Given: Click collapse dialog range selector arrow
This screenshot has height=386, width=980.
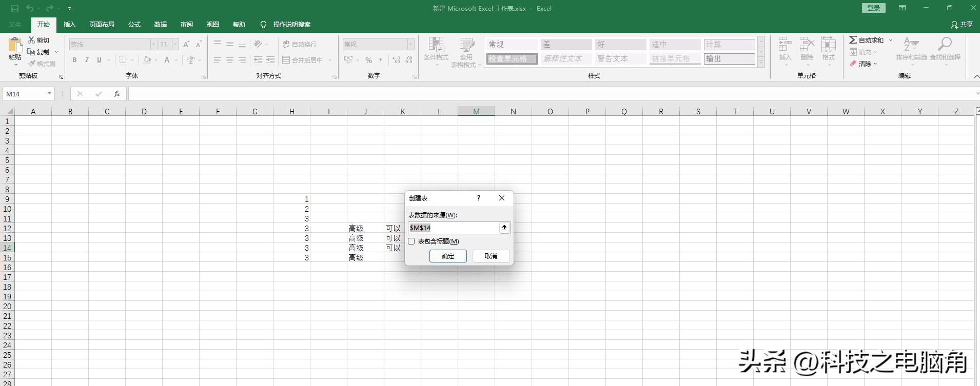Looking at the screenshot, I should (x=504, y=228).
